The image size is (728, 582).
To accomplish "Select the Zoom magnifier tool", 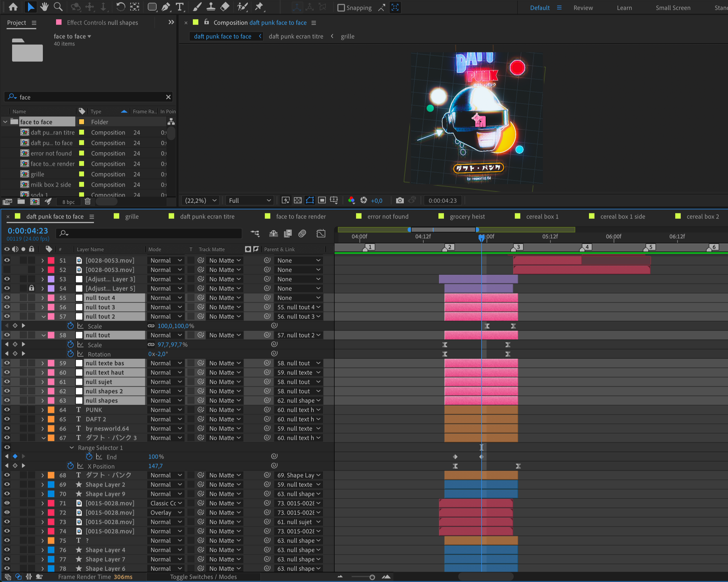I will click(x=58, y=7).
